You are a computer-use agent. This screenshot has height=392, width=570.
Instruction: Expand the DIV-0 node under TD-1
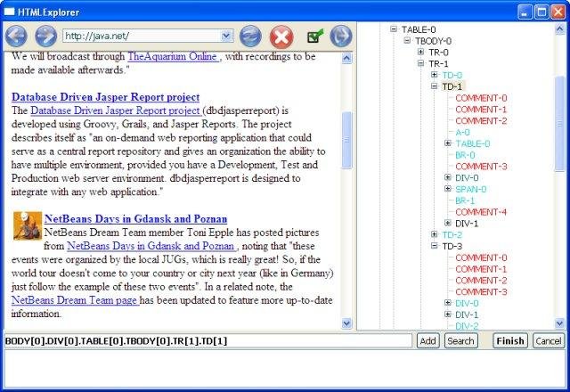[448, 177]
